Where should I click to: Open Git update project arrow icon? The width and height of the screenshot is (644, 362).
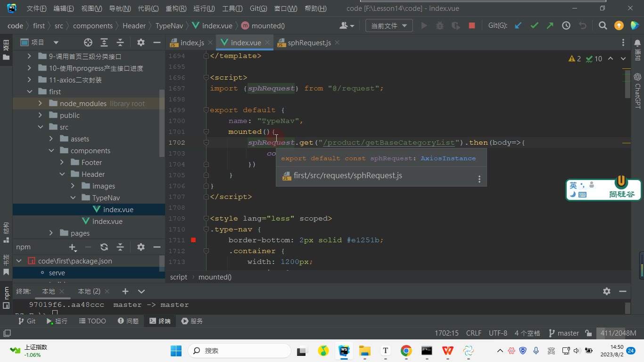pos(518,26)
